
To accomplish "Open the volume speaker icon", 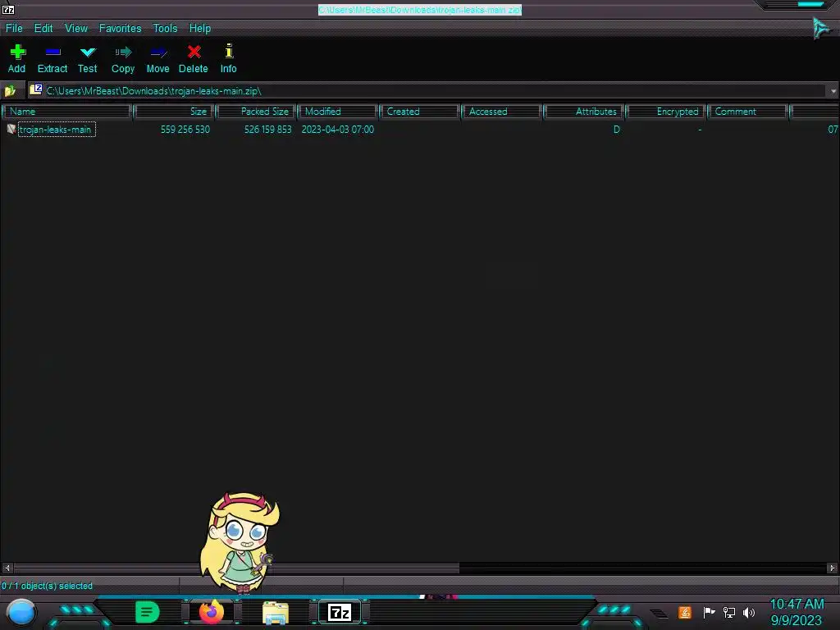I will pos(749,612).
